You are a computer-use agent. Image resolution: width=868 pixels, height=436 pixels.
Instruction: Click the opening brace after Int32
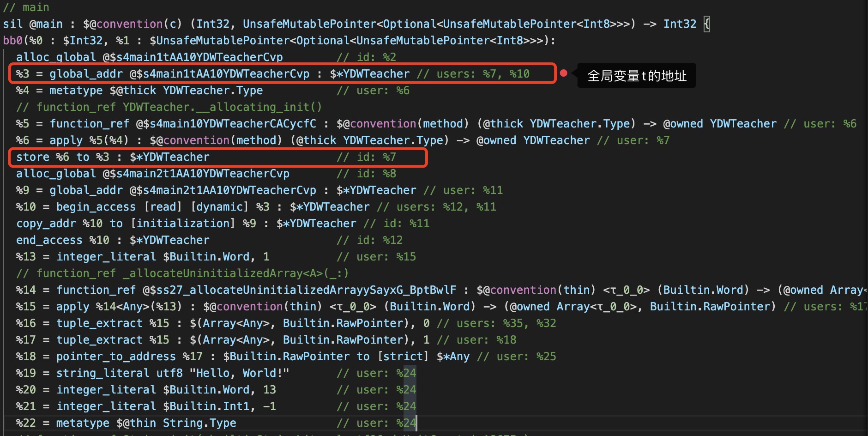(x=707, y=24)
